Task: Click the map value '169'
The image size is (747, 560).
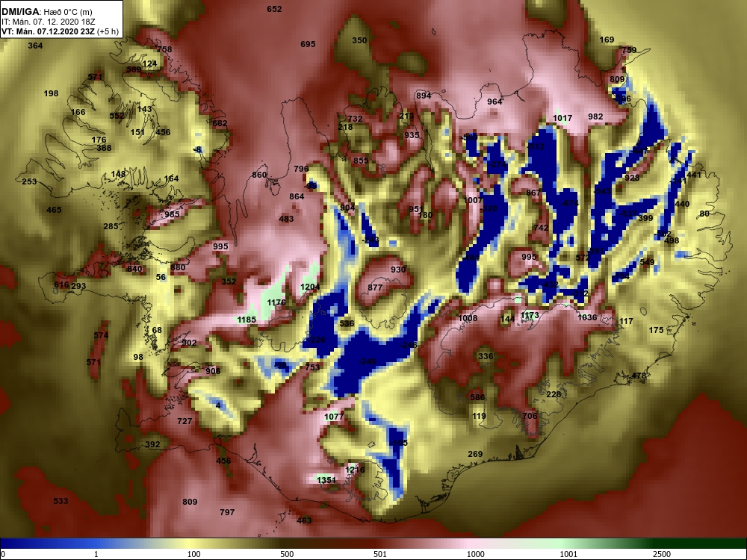Action: [x=607, y=40]
